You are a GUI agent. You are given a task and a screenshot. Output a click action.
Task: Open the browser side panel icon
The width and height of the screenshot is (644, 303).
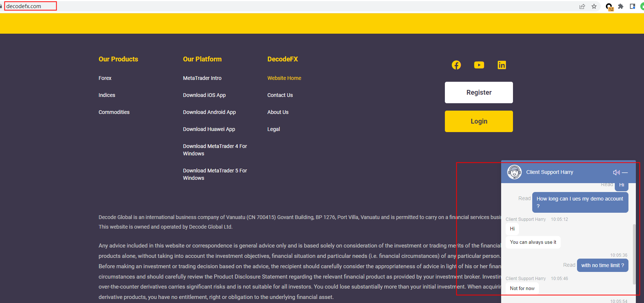633,6
